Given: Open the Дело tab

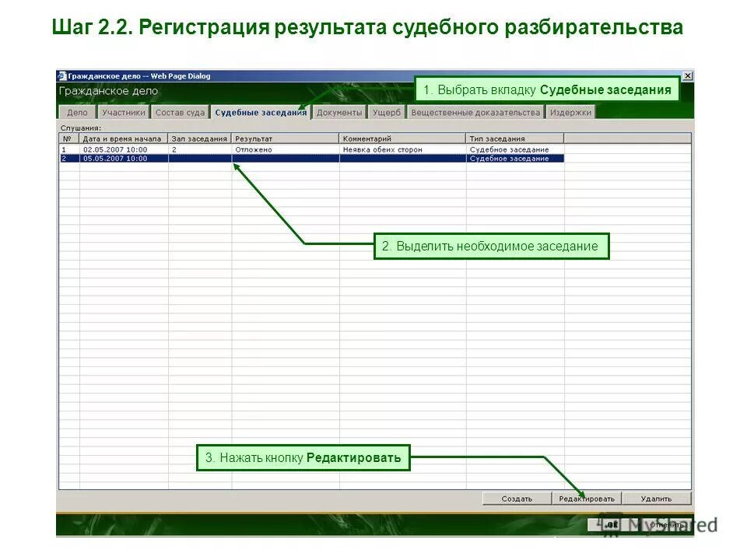Looking at the screenshot, I should coord(77,111).
